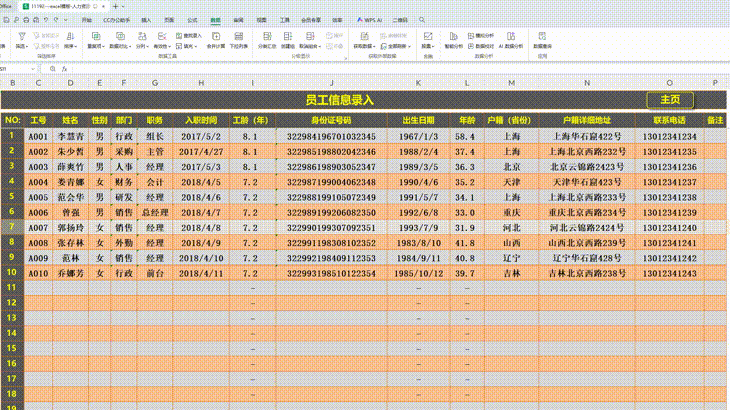Click the Validity (有效性) icon
Viewport: 730px width, 410px height.
coord(162,36)
